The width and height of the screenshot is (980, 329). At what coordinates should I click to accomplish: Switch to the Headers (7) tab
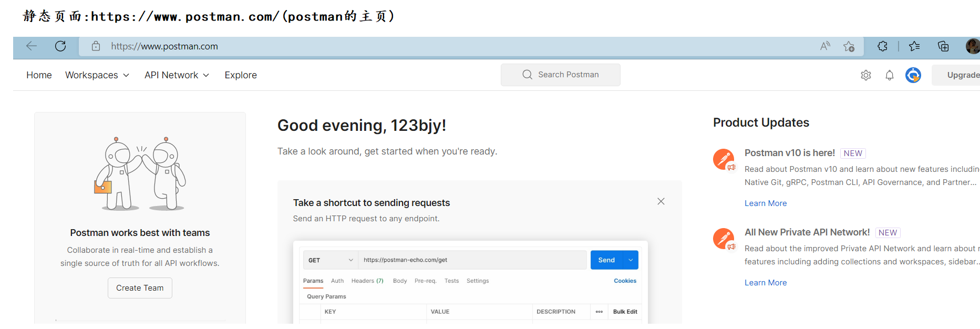[x=367, y=281]
